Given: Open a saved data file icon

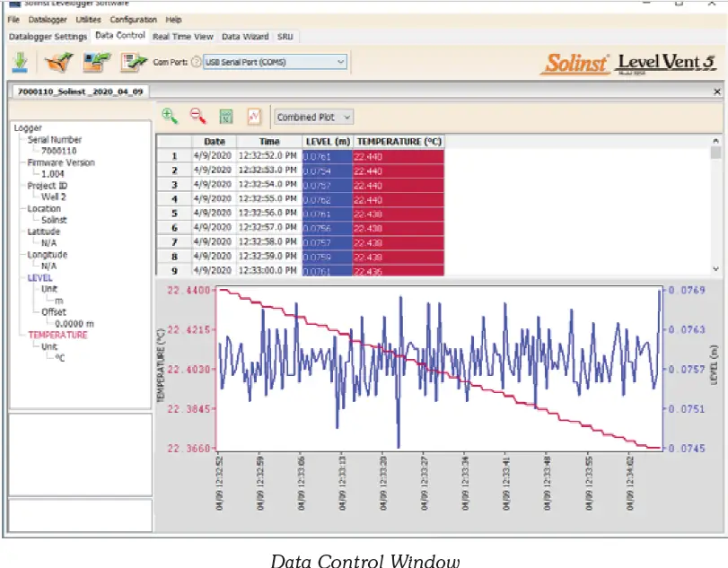Looking at the screenshot, I should click(x=57, y=62).
